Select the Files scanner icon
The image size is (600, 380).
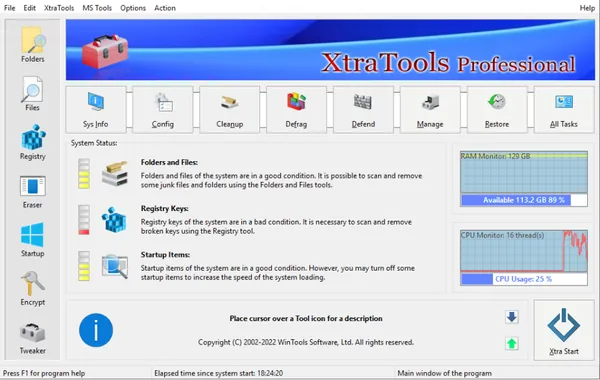coord(33,94)
